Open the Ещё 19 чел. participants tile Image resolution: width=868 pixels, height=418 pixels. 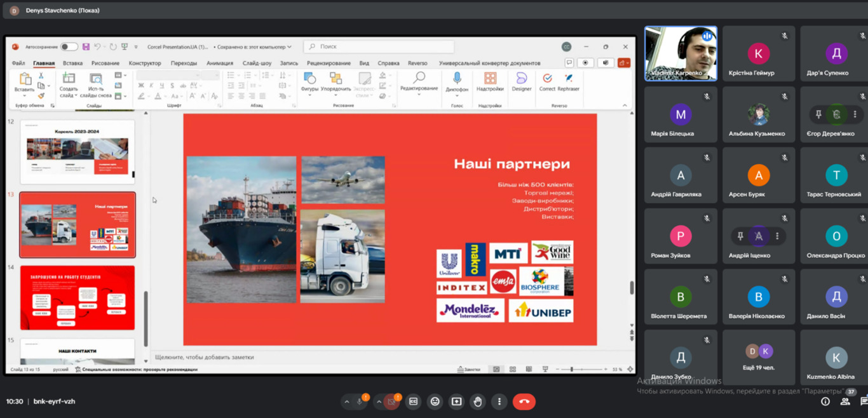[x=759, y=356]
